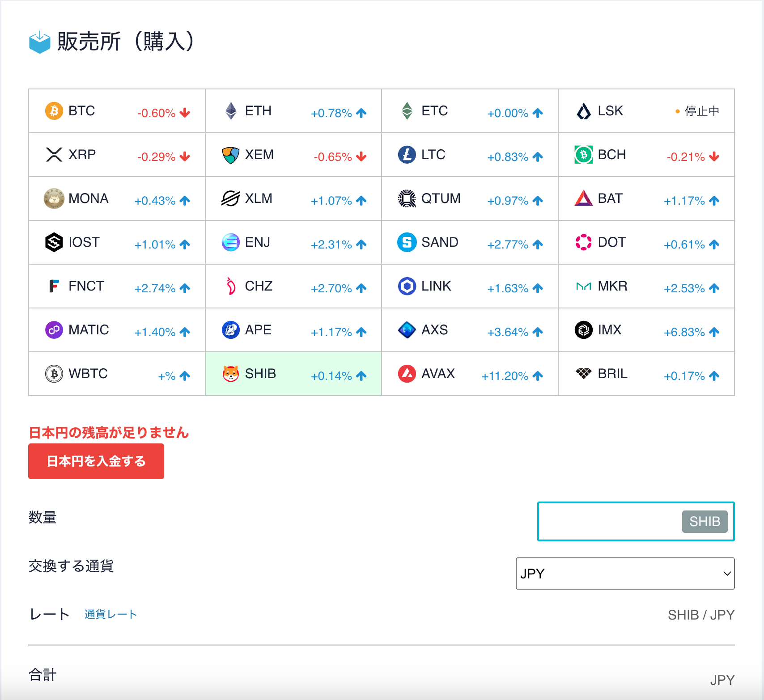This screenshot has height=700, width=764.
Task: Click the DOT ticker label
Action: pyautogui.click(x=612, y=242)
